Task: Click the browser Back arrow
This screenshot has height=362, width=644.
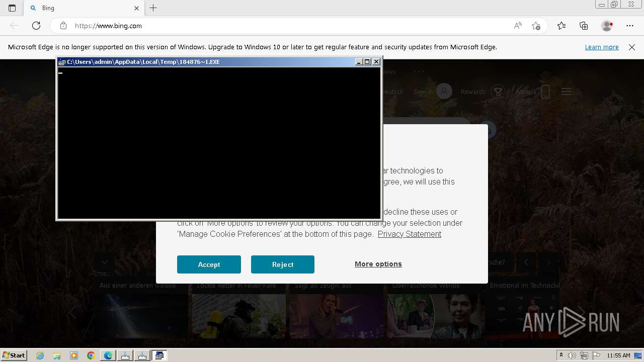Action: pos(14,26)
